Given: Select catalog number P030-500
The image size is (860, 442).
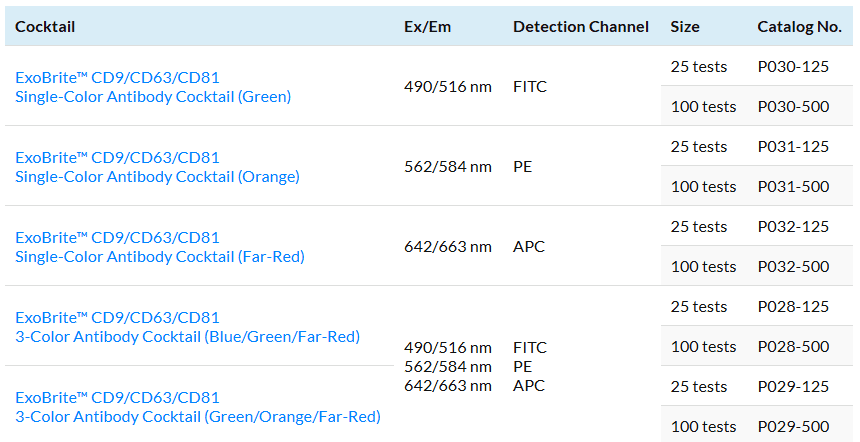Looking at the screenshot, I should coord(793,106).
